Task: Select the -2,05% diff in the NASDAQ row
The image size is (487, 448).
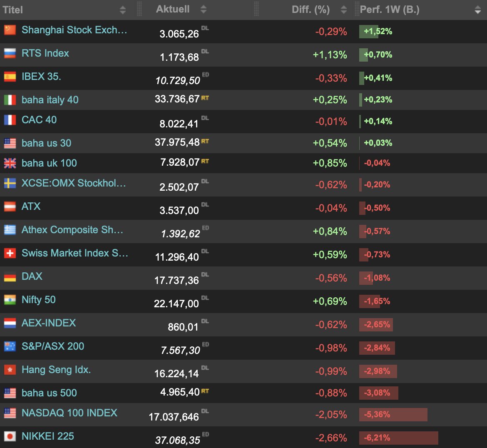Action: [x=331, y=414]
